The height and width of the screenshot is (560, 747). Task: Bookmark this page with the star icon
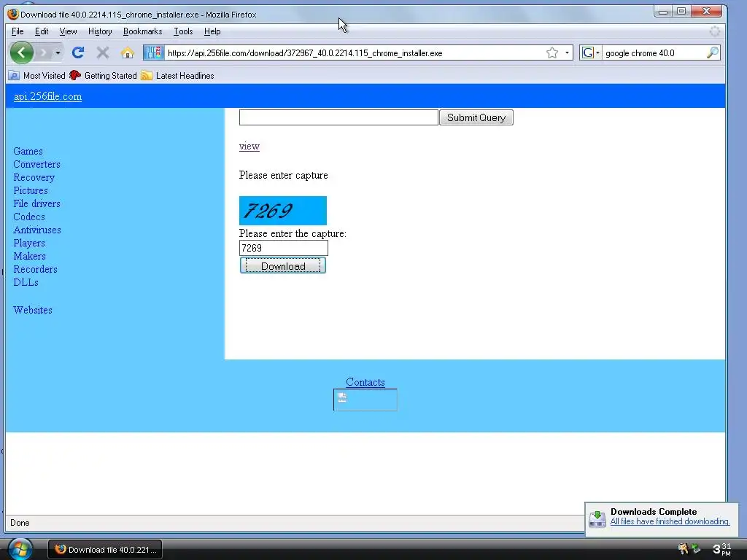552,52
